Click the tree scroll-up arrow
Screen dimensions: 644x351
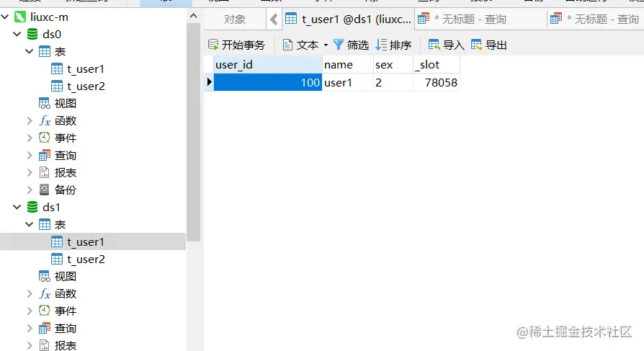click(x=194, y=17)
